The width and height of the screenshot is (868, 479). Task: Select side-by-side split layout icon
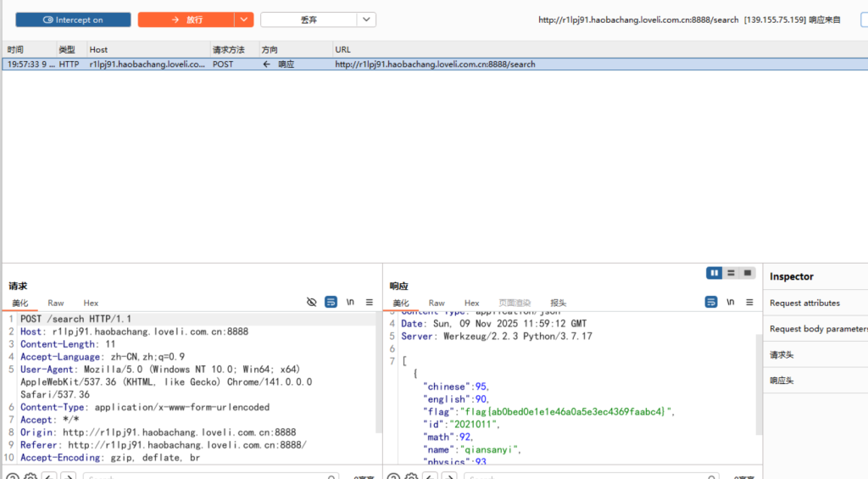[x=715, y=273]
